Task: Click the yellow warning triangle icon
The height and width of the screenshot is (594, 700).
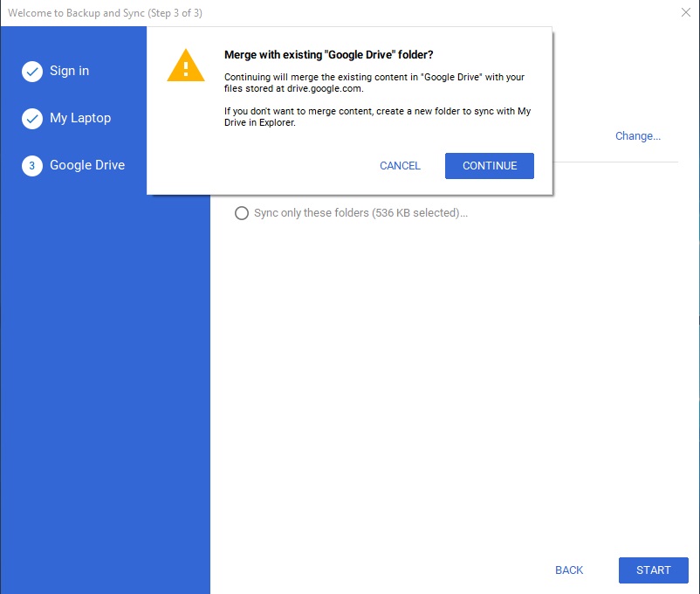Action: click(x=185, y=66)
